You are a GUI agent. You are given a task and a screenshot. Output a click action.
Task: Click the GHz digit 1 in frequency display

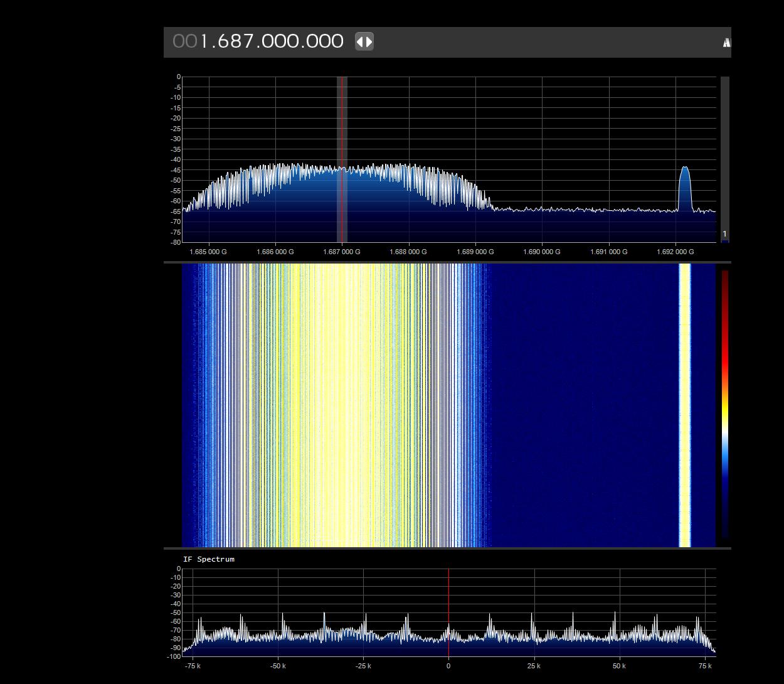click(204, 41)
